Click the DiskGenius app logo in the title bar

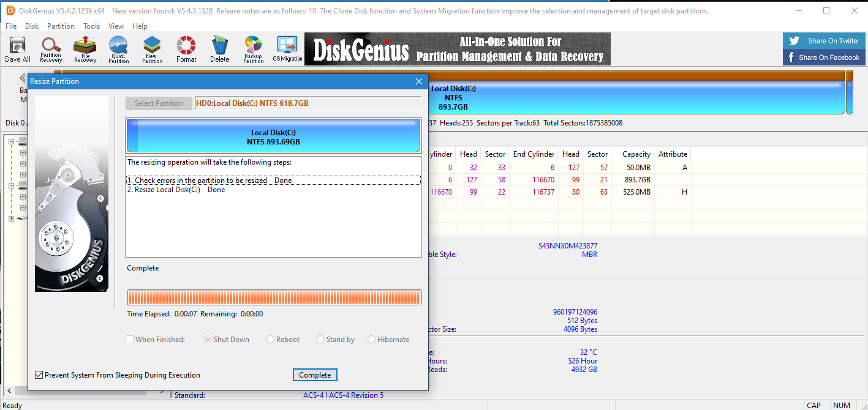tap(10, 10)
